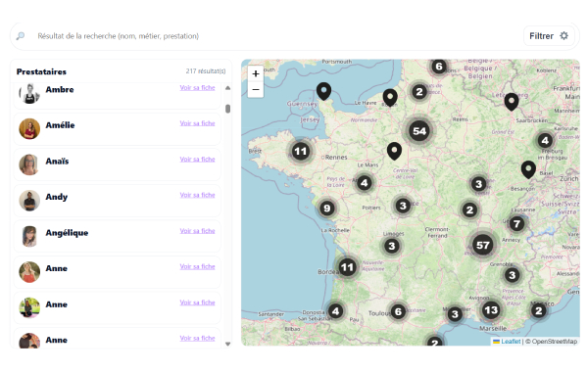588x372 pixels.
Task: Open the OpenStreetMap attribution link
Action: pyautogui.click(x=555, y=342)
